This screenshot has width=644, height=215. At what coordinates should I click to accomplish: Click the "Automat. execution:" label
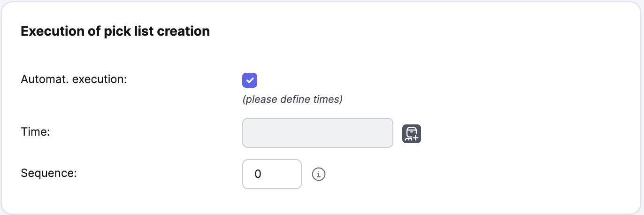(x=74, y=79)
